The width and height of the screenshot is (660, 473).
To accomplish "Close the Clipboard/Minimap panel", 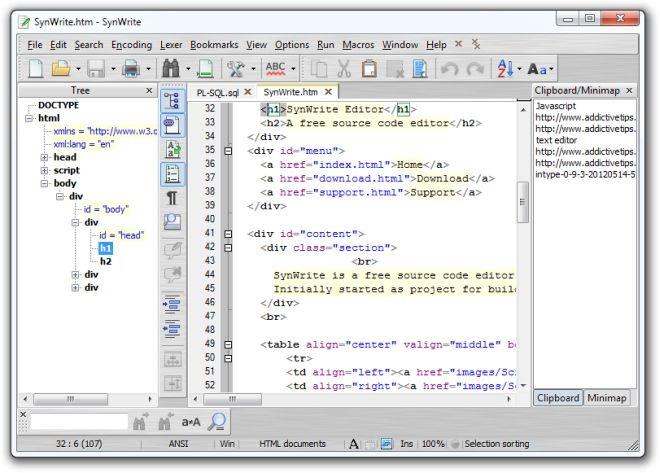I will (629, 90).
